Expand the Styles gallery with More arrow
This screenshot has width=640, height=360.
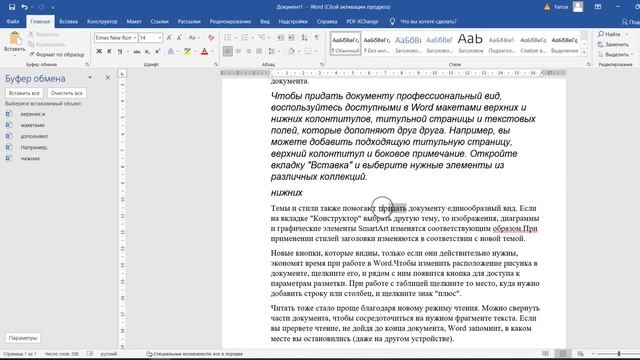pyautogui.click(x=584, y=53)
